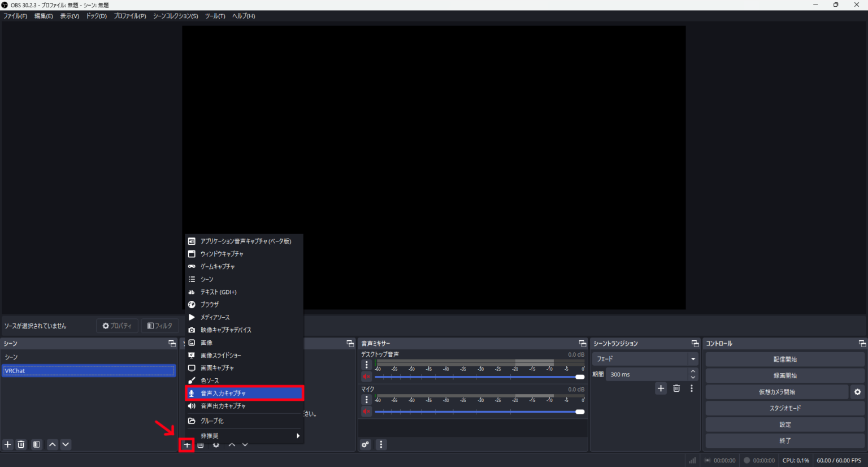Open the desktop audio options kebab menu
The width and height of the screenshot is (868, 467).
[367, 364]
